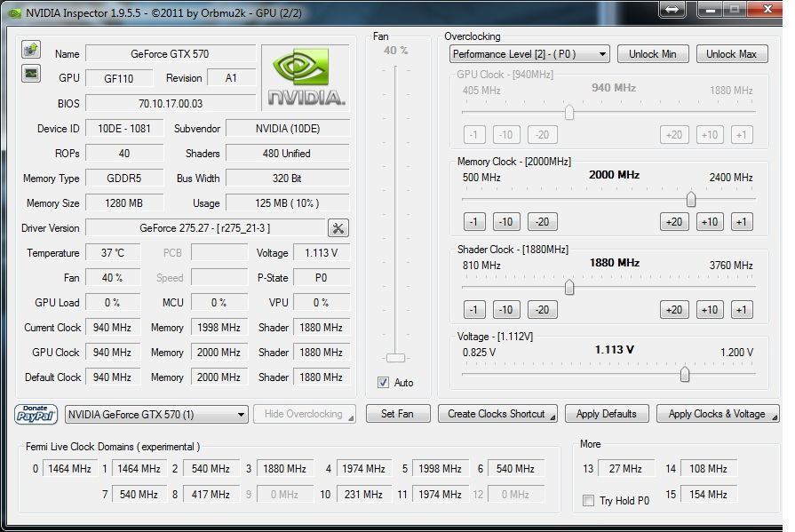
Task: Click the P-State P0 field
Action: 322,278
